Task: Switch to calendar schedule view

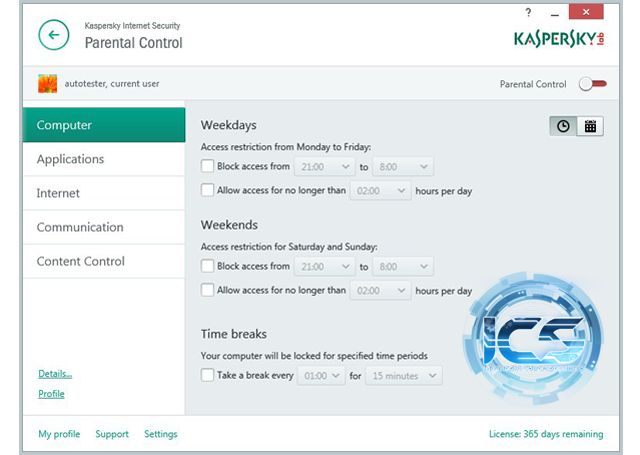Action: (590, 126)
